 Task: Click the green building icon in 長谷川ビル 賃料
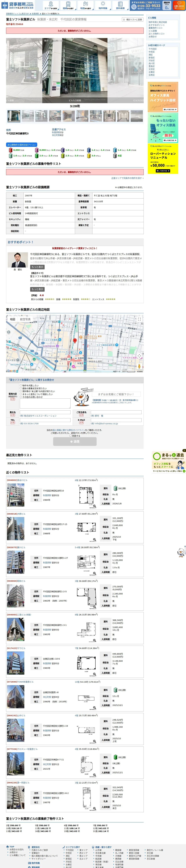coord(115,488)
